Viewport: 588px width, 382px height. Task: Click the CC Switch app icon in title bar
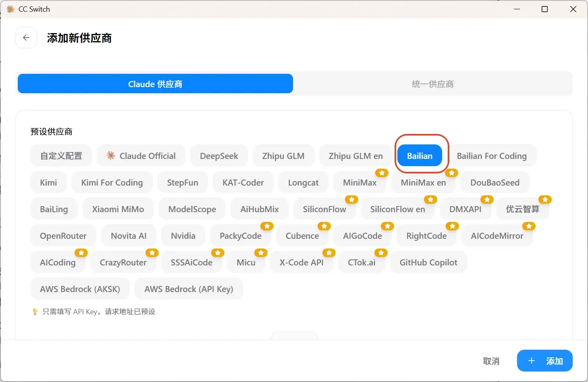(x=10, y=9)
